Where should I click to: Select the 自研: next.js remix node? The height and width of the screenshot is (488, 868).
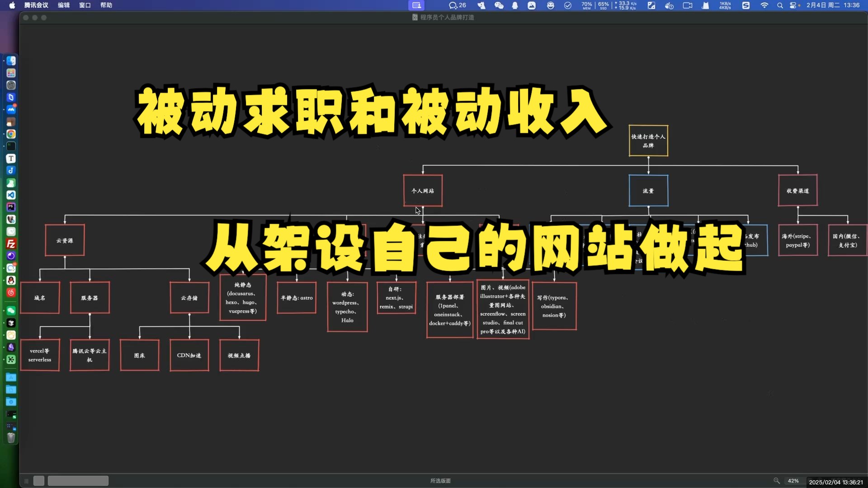tap(396, 298)
